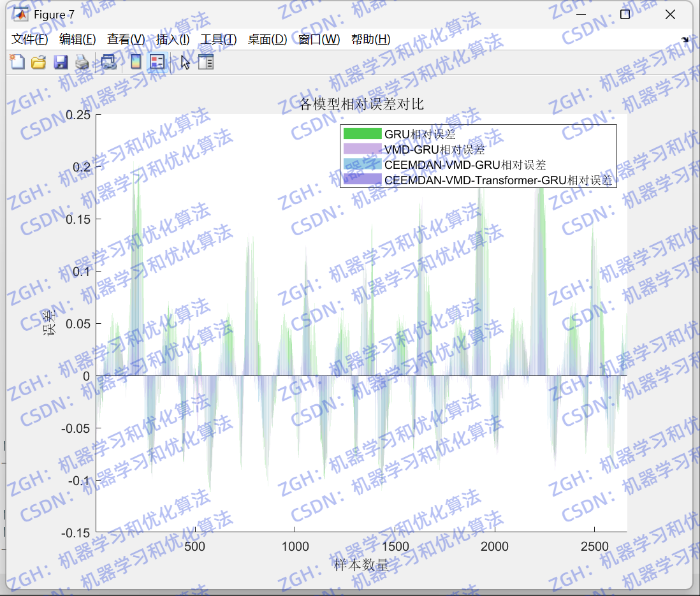The width and height of the screenshot is (700, 596).
Task: Click the 2500 x-axis tick label
Action: coord(594,546)
